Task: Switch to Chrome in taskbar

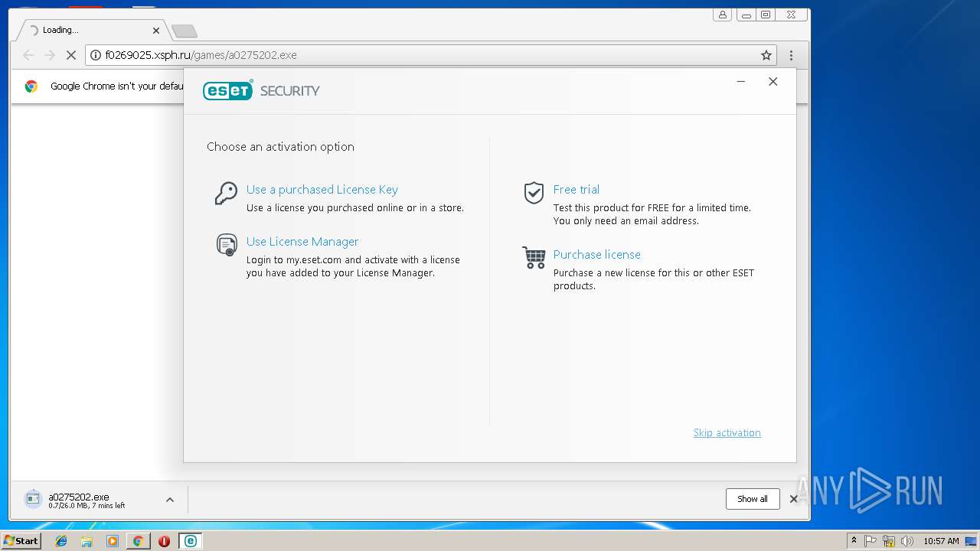Action: point(138,541)
